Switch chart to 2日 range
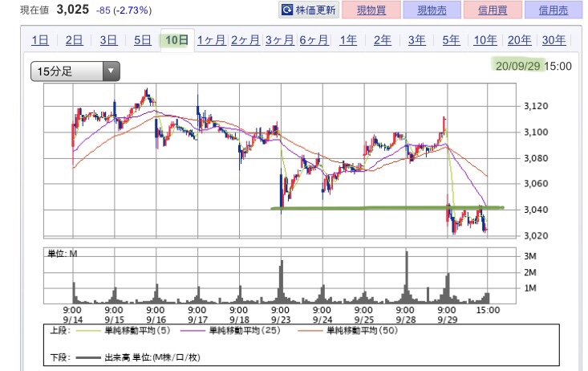This screenshot has width=588, height=371. tap(75, 40)
